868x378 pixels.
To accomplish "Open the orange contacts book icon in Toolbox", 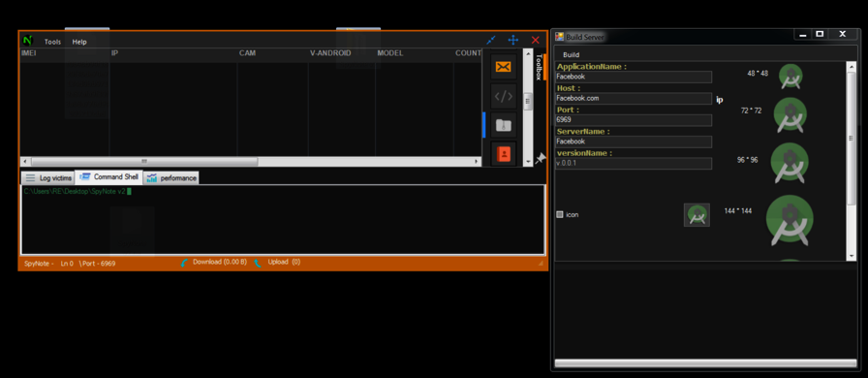I will coord(503,153).
